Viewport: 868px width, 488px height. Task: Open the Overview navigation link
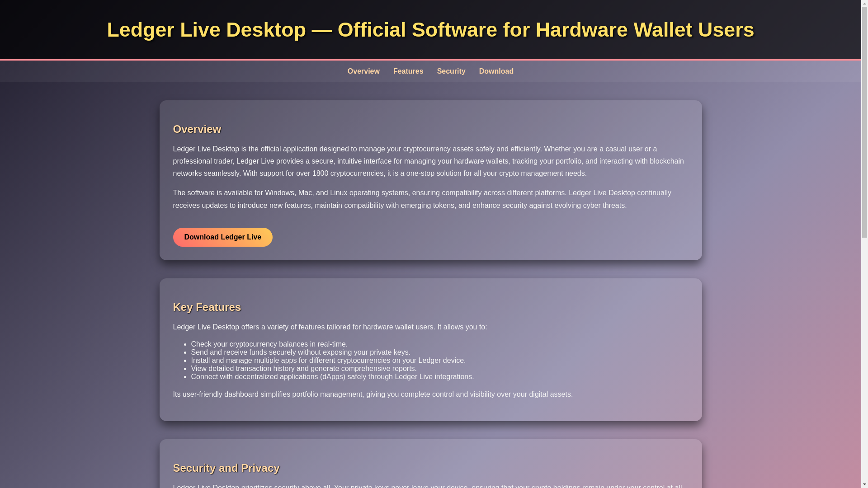(363, 71)
